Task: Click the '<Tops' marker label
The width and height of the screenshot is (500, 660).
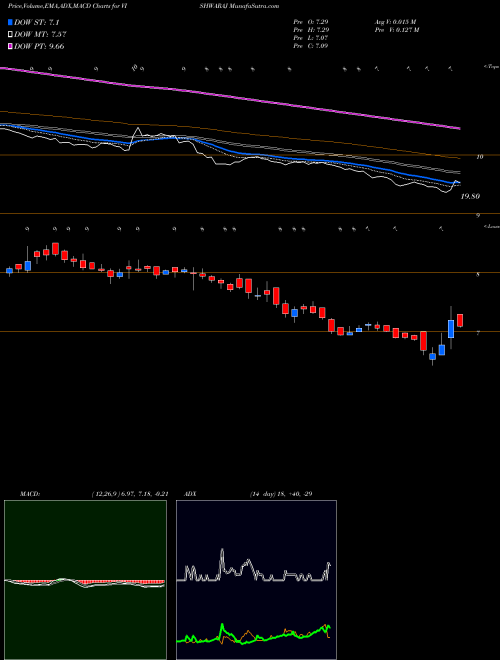Action: pos(491,67)
